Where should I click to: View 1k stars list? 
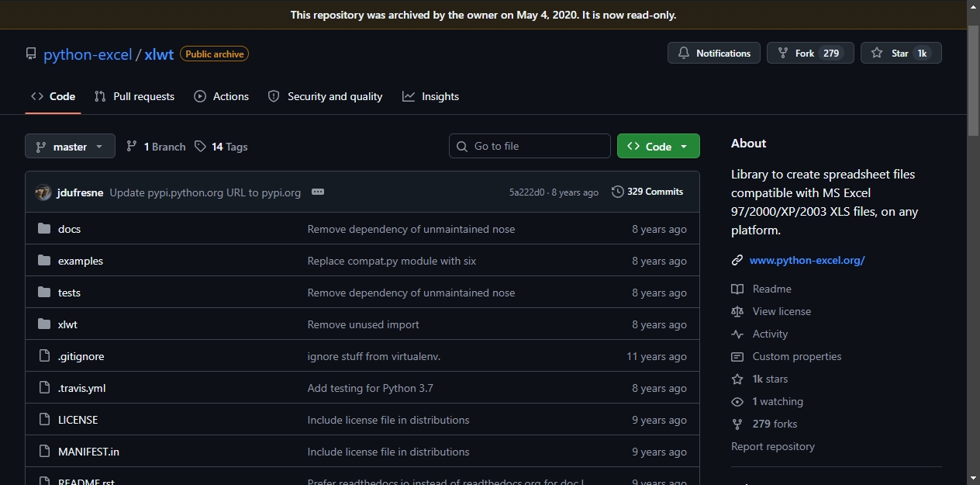click(770, 379)
